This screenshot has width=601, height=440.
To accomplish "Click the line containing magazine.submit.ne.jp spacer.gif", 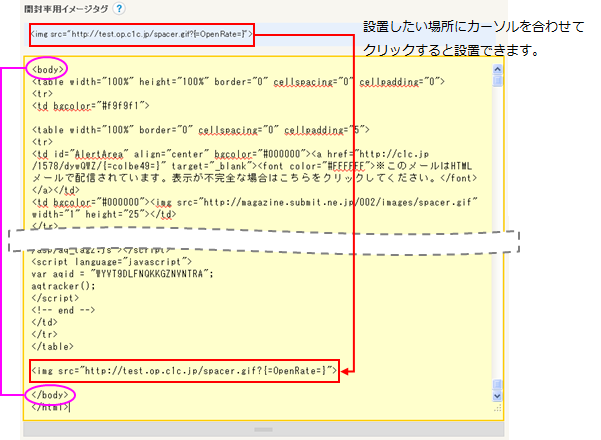I will click(x=255, y=202).
